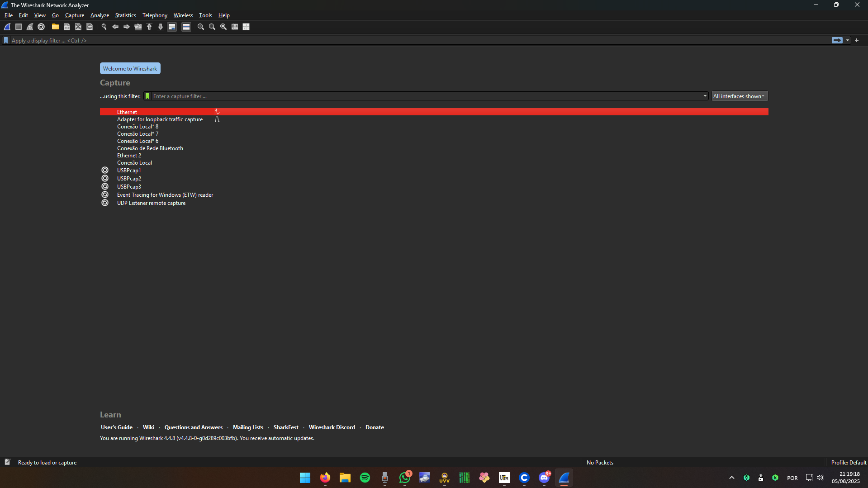
Task: Click the Go to specified packet icon
Action: [138, 27]
